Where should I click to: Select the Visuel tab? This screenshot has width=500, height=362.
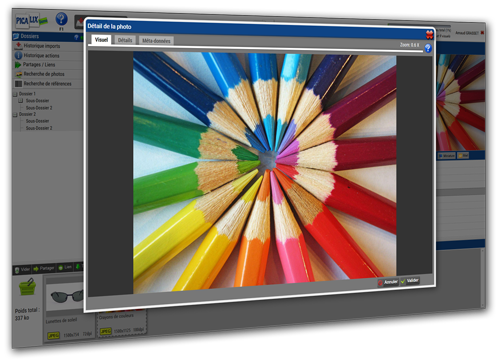tap(101, 40)
